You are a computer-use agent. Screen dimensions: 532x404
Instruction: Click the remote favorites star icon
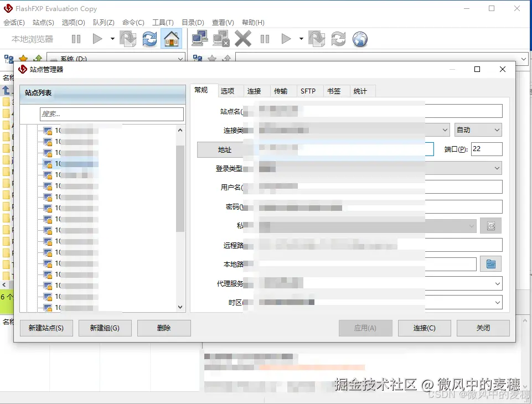coord(212,59)
